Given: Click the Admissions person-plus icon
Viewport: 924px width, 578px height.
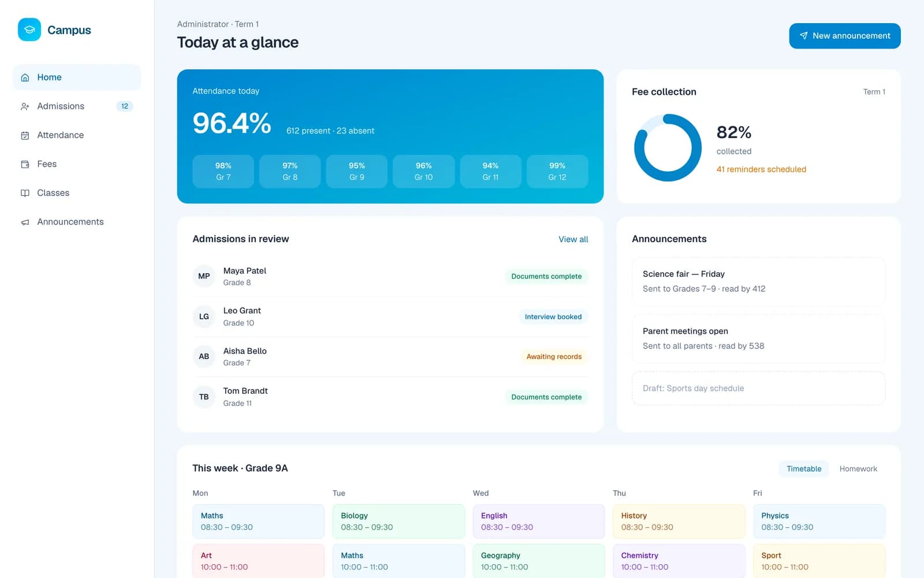Looking at the screenshot, I should pos(25,106).
